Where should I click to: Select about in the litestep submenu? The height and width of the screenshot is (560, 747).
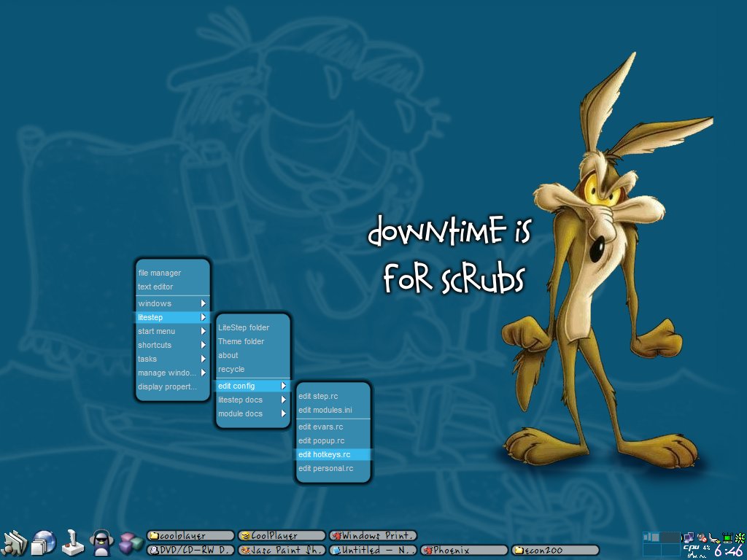253,355
